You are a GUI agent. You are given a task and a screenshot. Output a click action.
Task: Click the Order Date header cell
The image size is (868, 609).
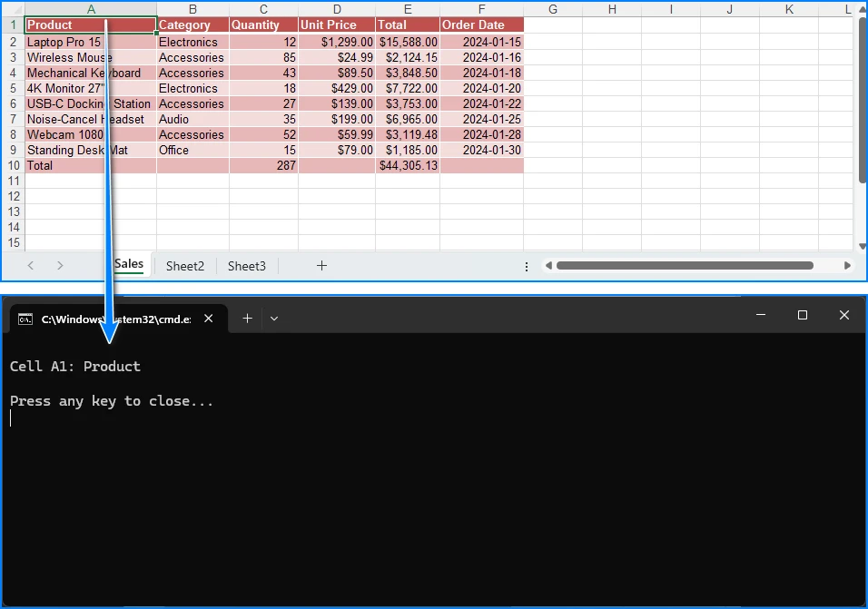[481, 25]
